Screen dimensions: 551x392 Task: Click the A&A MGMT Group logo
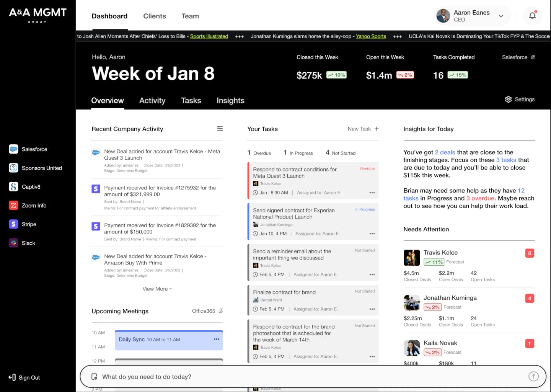click(37, 15)
